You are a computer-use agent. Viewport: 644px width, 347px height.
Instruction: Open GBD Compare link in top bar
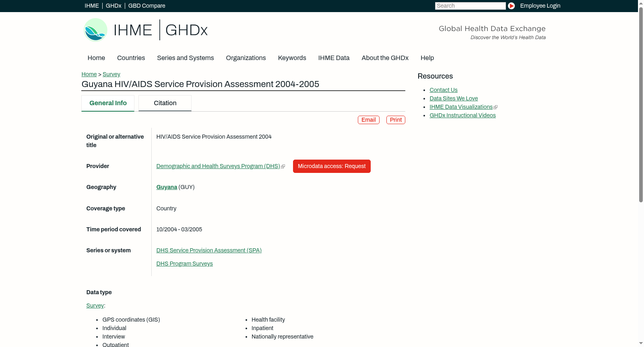tap(147, 6)
